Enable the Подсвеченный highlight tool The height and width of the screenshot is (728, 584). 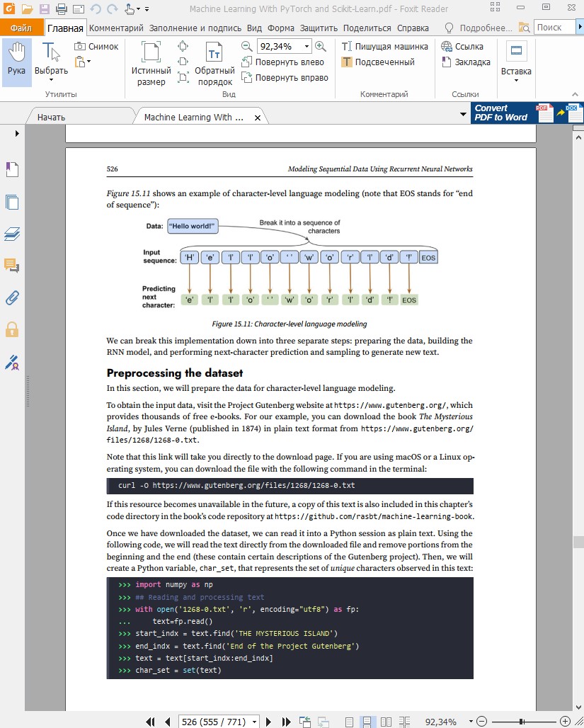[378, 62]
